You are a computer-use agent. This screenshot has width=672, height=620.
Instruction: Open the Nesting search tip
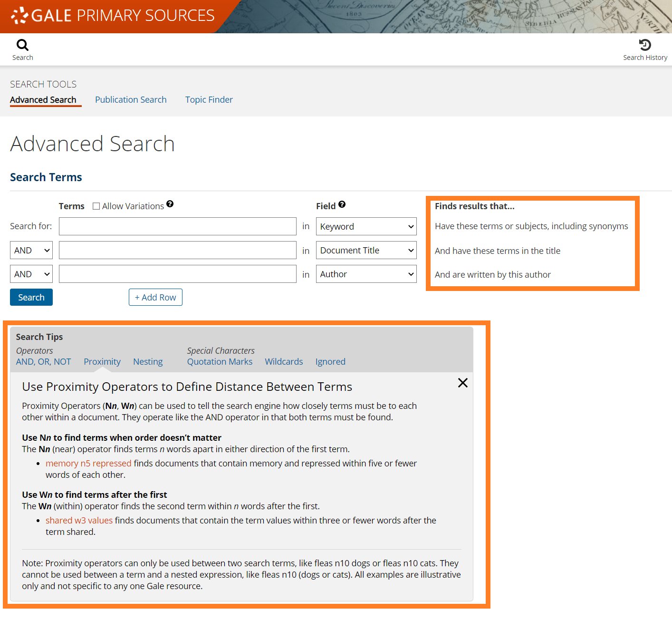(148, 362)
